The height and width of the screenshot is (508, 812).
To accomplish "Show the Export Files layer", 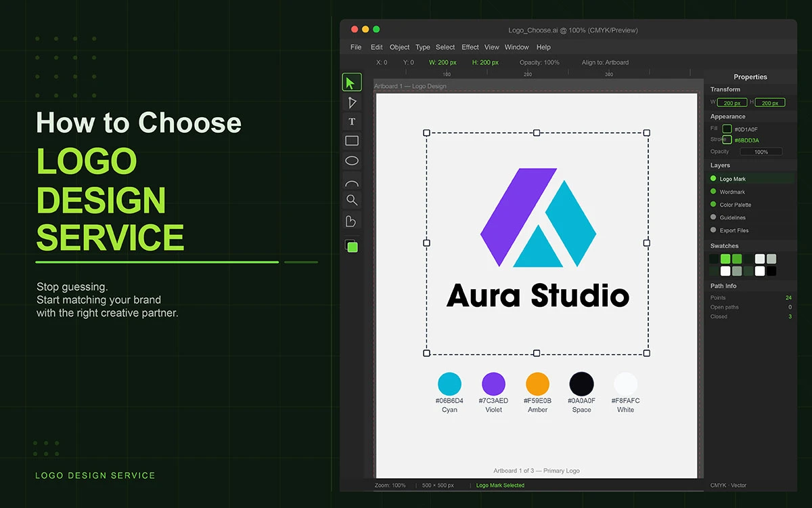I will (713, 230).
